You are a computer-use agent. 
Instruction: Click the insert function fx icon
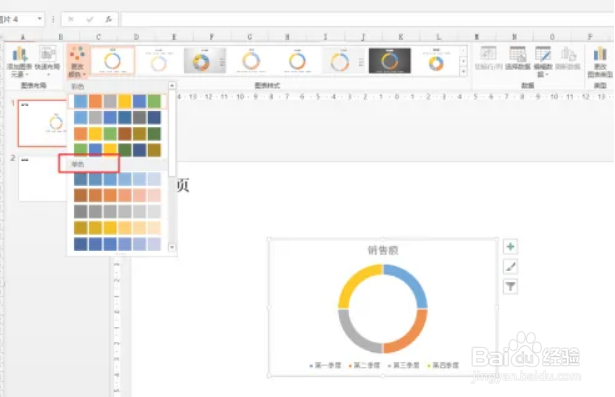tap(109, 19)
